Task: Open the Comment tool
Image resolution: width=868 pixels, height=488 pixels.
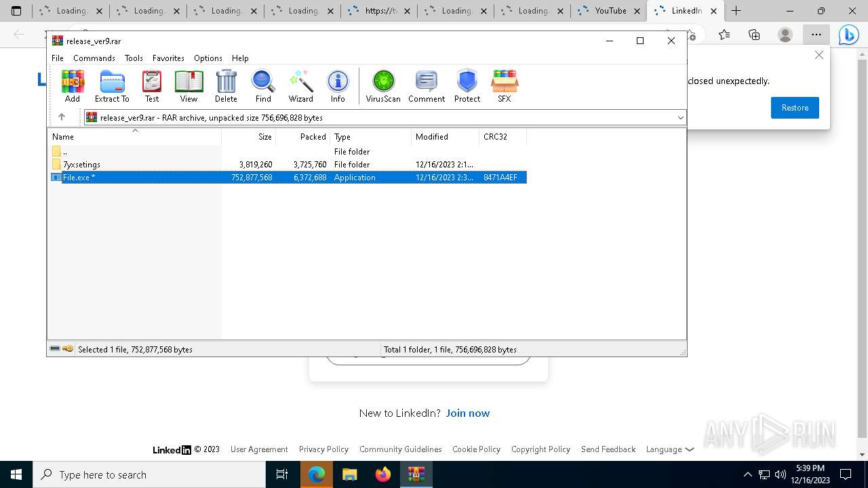Action: tap(427, 86)
